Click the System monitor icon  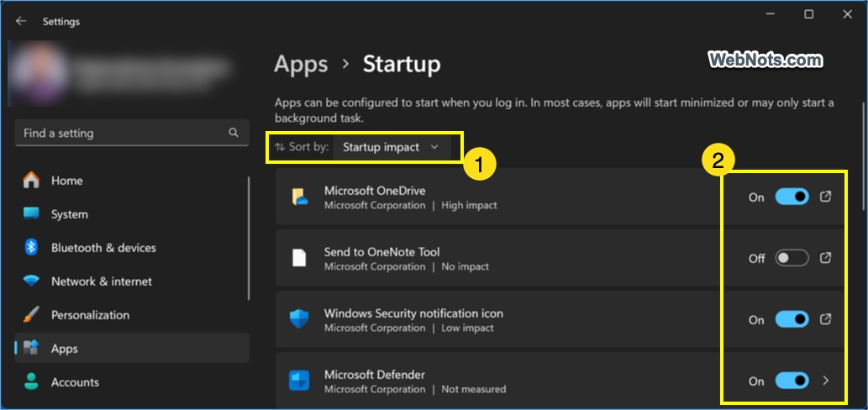pyautogui.click(x=31, y=213)
